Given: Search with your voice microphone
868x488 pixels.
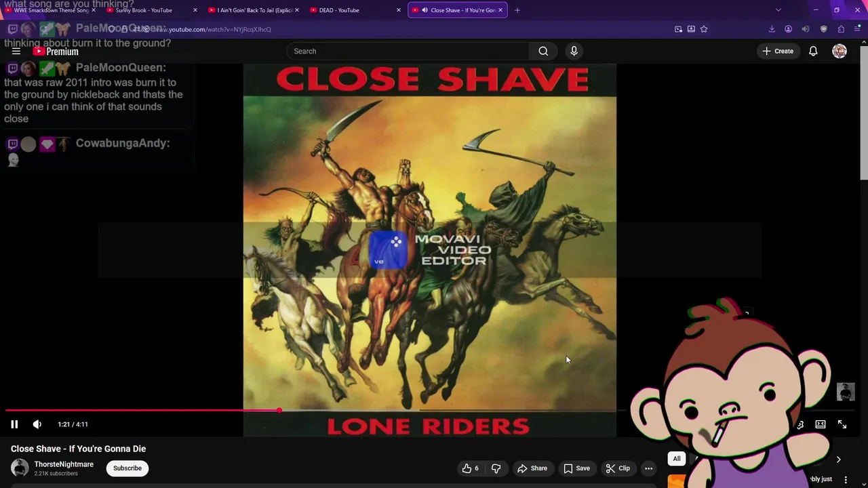Looking at the screenshot, I should point(574,51).
